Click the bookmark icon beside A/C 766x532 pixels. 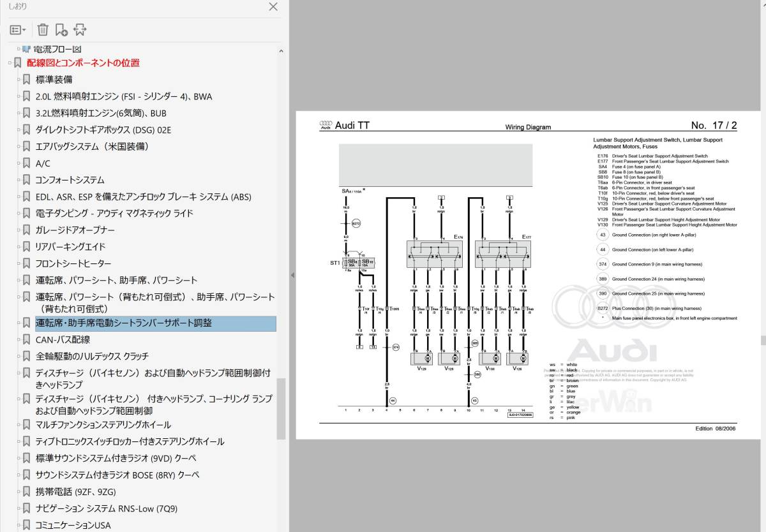click(26, 163)
